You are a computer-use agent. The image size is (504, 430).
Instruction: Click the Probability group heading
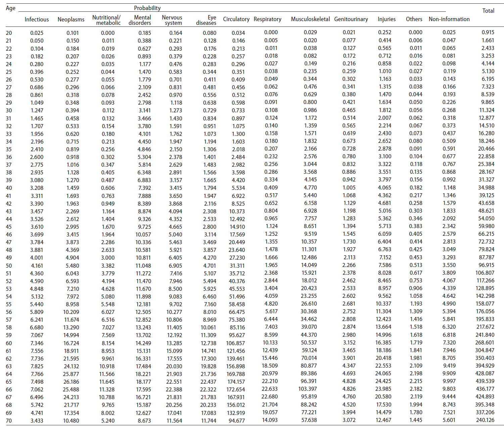pyautogui.click(x=147, y=8)
